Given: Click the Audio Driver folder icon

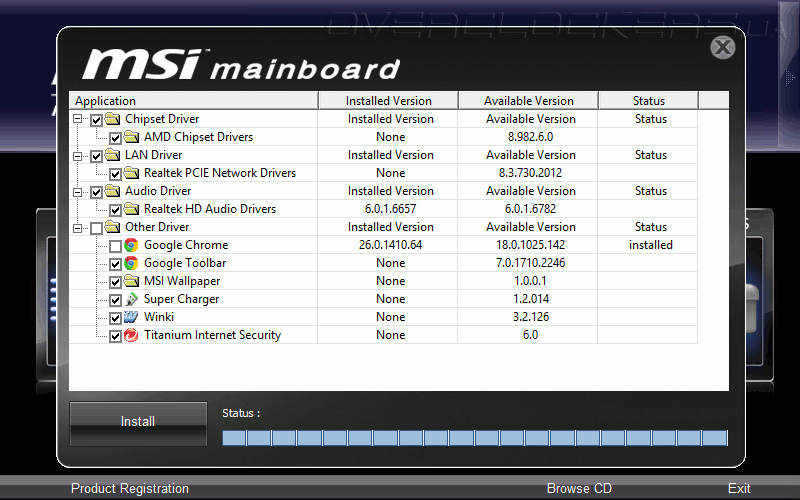Looking at the screenshot, I should (112, 191).
